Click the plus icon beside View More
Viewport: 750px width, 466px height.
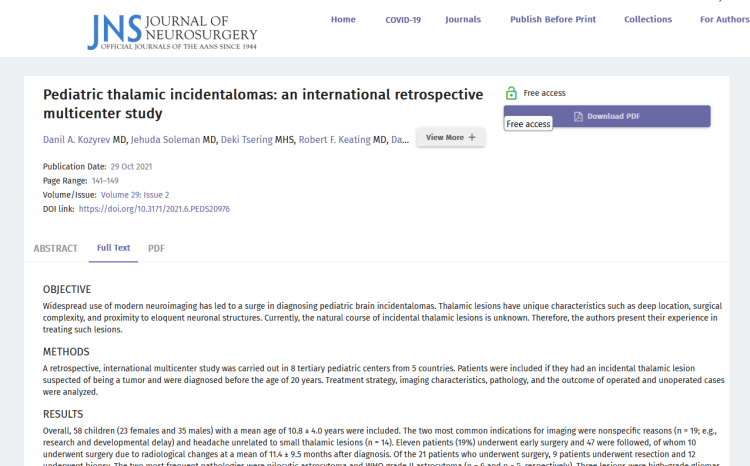tap(472, 138)
